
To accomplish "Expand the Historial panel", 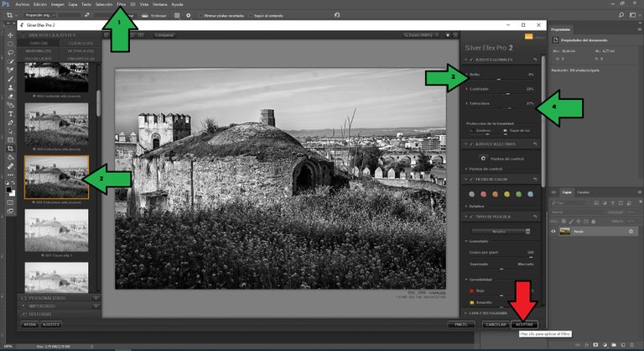I will pyautogui.click(x=60, y=314).
